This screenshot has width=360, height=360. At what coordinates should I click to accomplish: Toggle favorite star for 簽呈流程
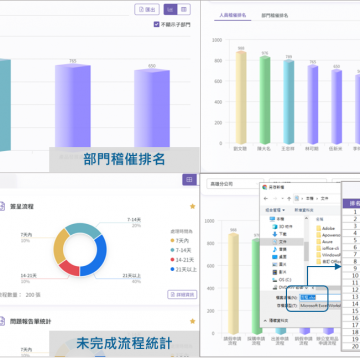pyautogui.click(x=192, y=206)
